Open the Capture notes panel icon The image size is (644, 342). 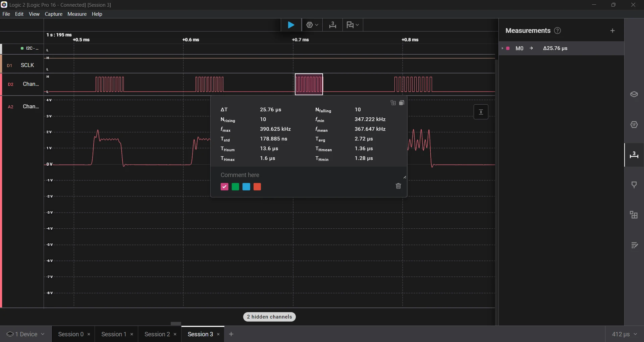pyautogui.click(x=634, y=245)
